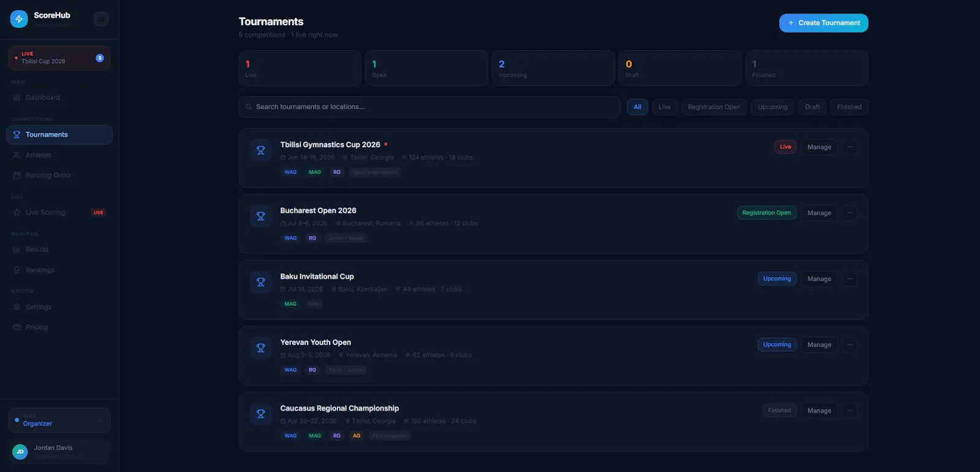Collapse the sidebar with the top toggle button

pyautogui.click(x=101, y=19)
